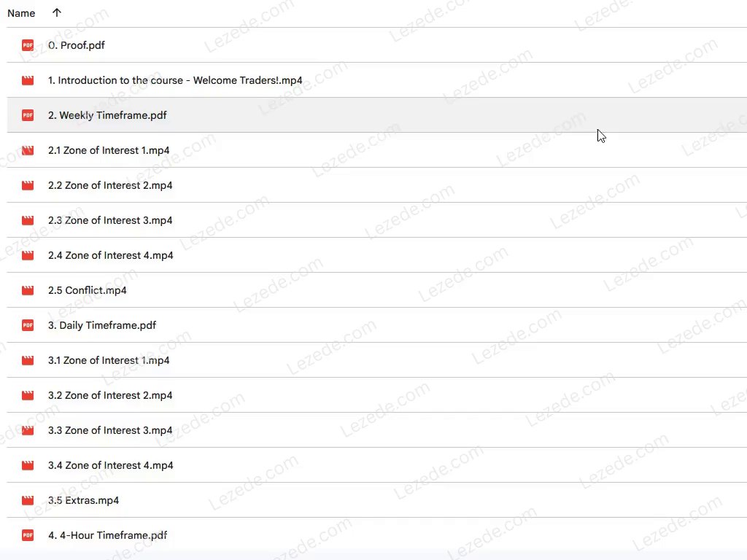747x560 pixels.
Task: Click the PDF icon next to 0. Proof.pdf
Action: (28, 45)
